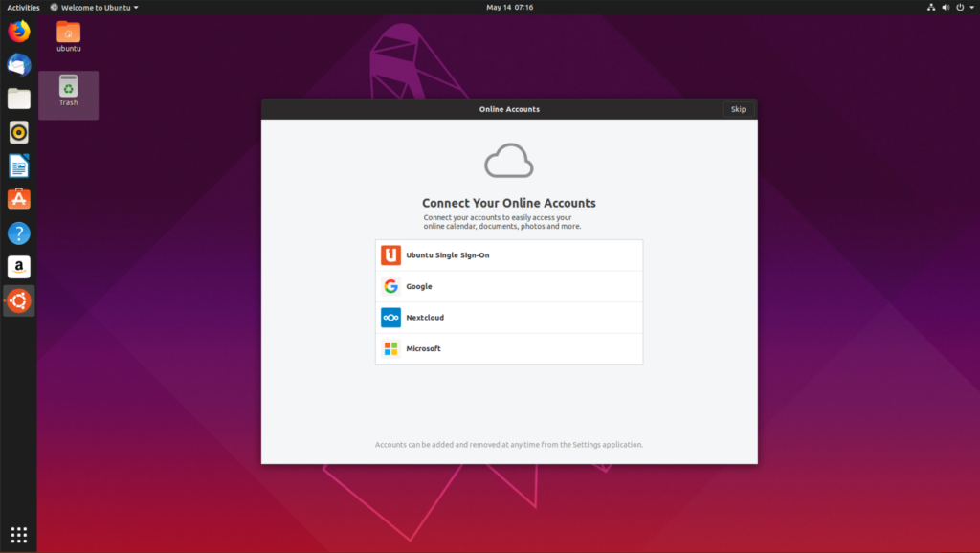Open the Activities overview

click(x=23, y=8)
